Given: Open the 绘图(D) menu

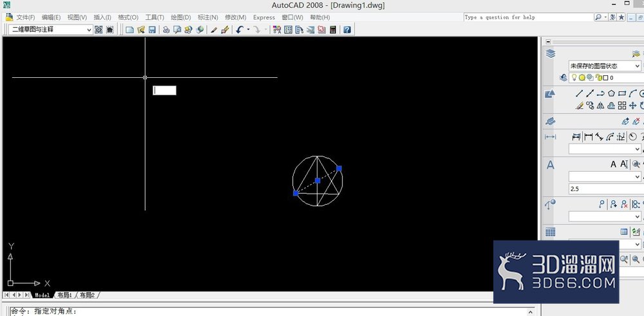Looking at the screenshot, I should pos(181,17).
